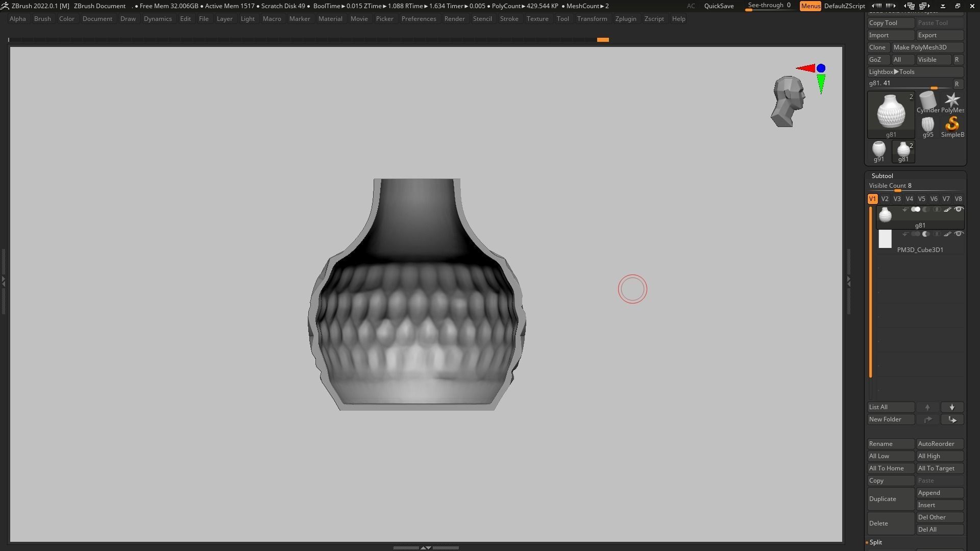Viewport: 980px width, 551px height.
Task: Click the move-to-bottom bent arrow icon
Action: tap(952, 419)
